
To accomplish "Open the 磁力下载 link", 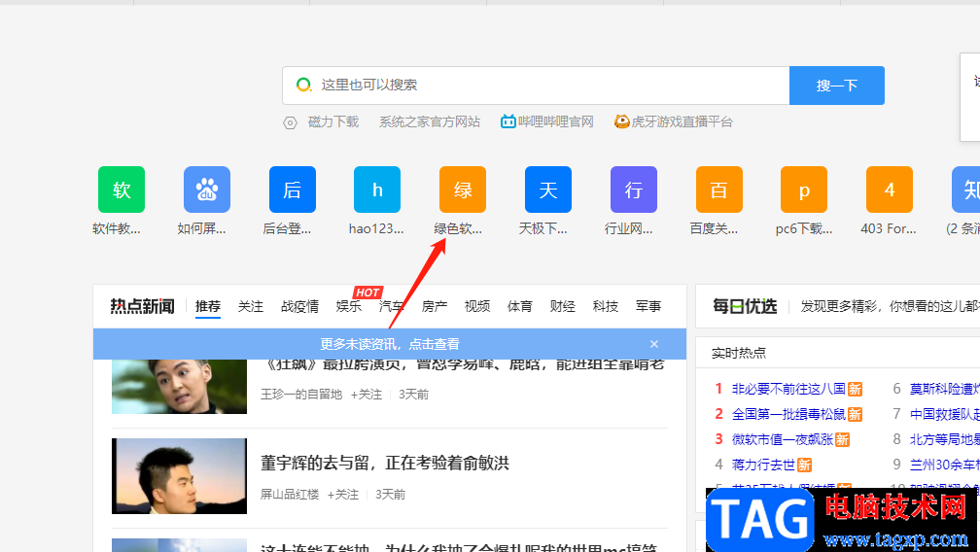I will click(x=333, y=121).
